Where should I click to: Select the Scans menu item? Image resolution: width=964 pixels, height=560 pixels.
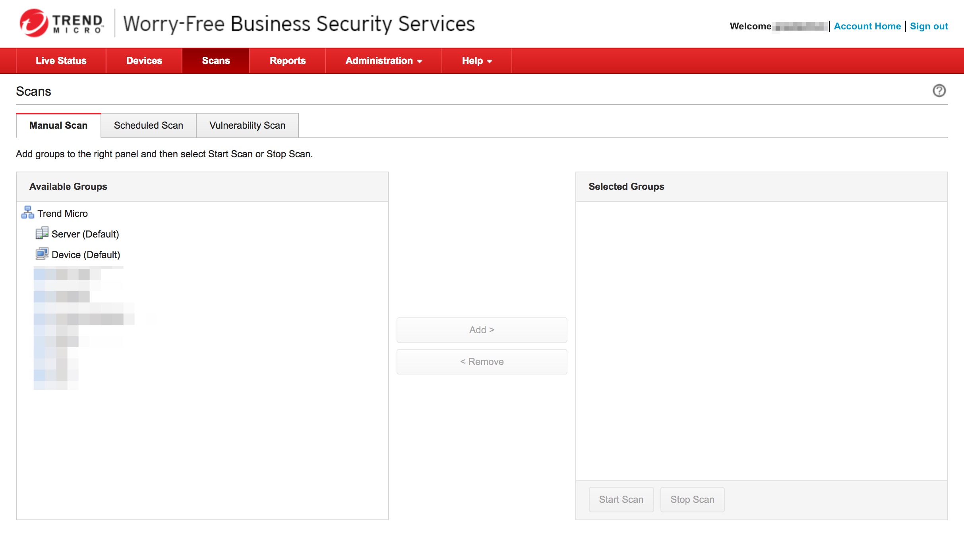point(216,61)
